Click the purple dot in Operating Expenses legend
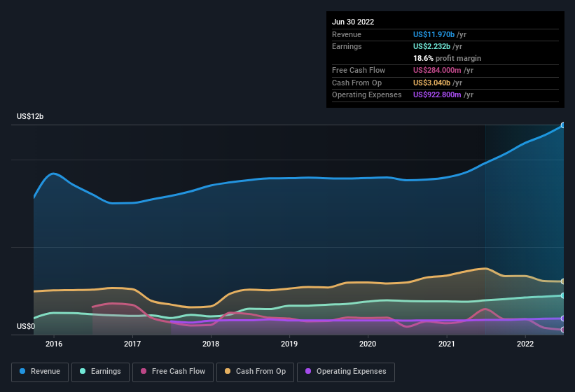The height and width of the screenshot is (392, 575). (x=308, y=371)
